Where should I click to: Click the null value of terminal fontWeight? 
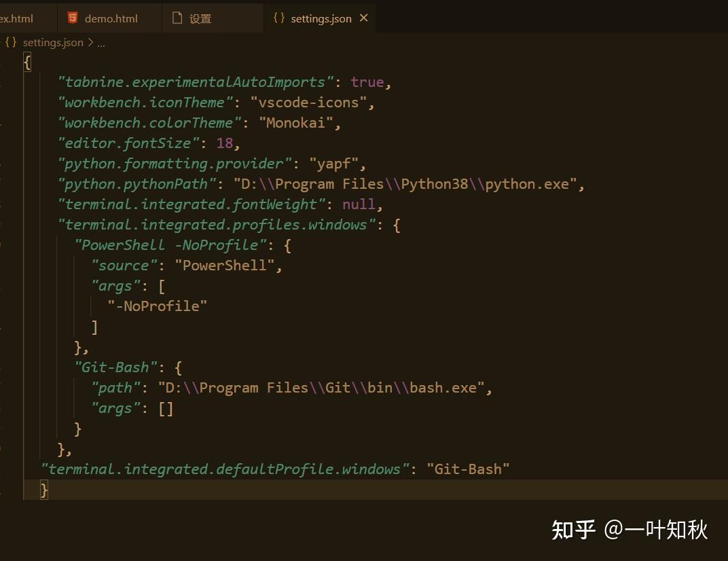[x=359, y=204]
